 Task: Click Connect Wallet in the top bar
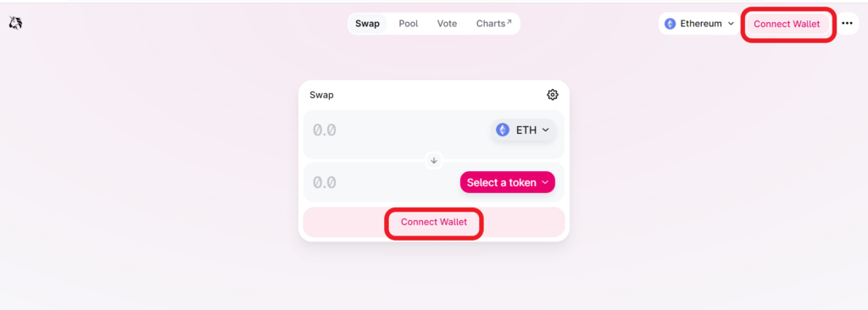click(787, 25)
